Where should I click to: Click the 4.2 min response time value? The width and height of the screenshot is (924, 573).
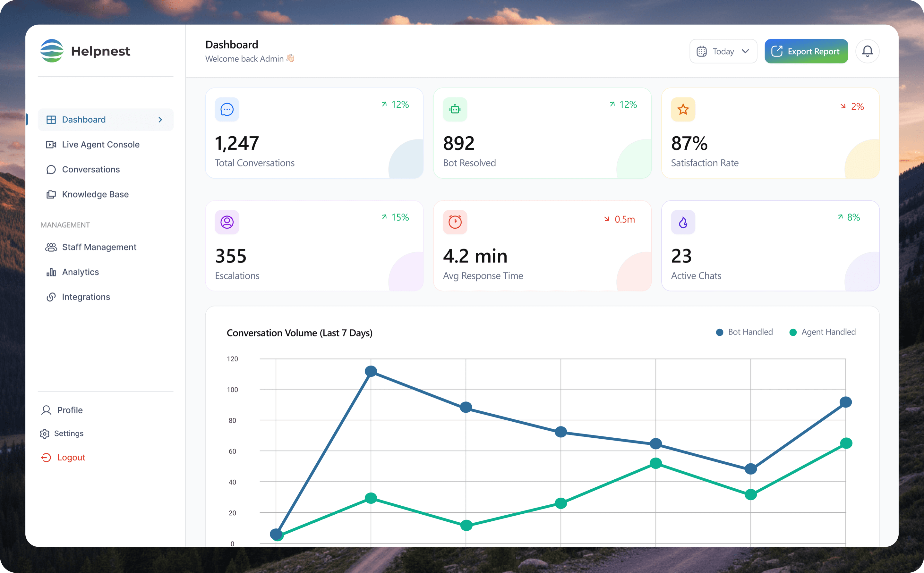[x=475, y=256]
